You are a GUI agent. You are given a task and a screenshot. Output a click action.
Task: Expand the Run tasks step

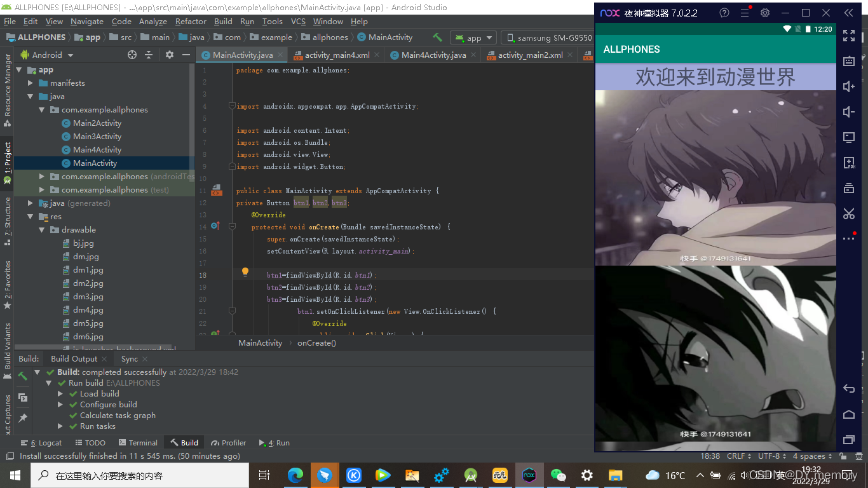tap(60, 426)
